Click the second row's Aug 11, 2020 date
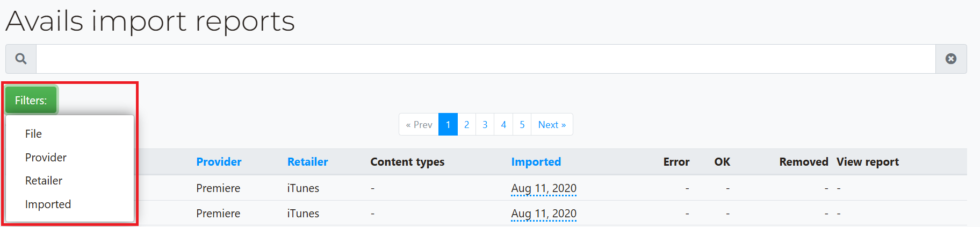The height and width of the screenshot is (227, 980). point(544,214)
